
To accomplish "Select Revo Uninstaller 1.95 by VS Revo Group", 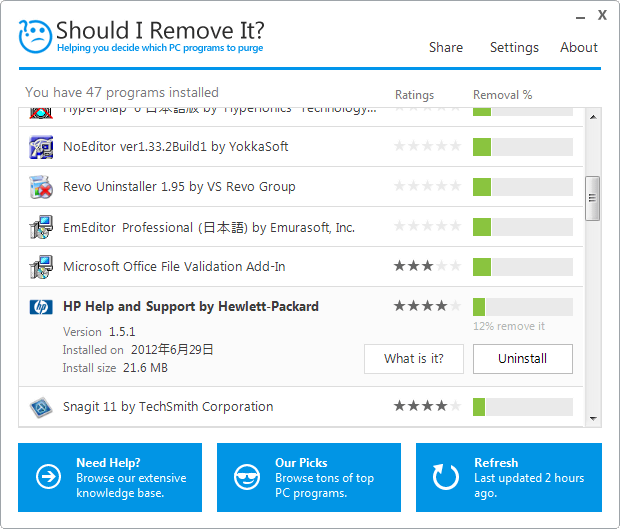I will (301, 187).
